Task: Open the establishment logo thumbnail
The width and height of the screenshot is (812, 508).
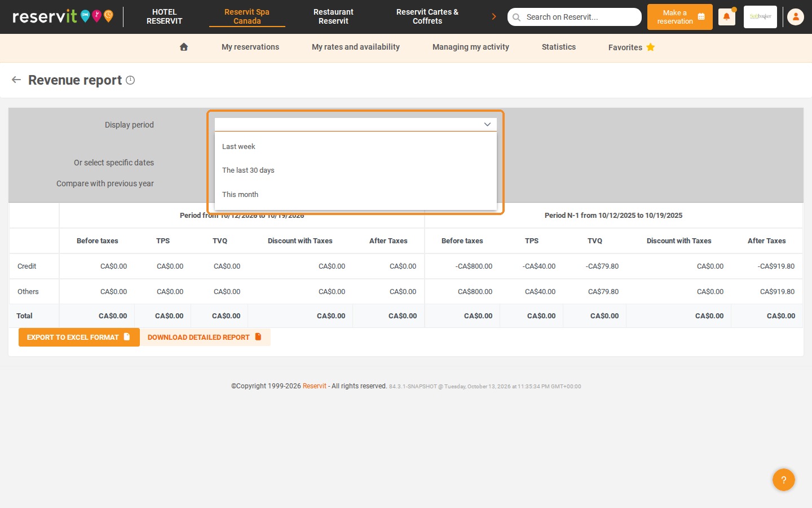Action: point(760,17)
